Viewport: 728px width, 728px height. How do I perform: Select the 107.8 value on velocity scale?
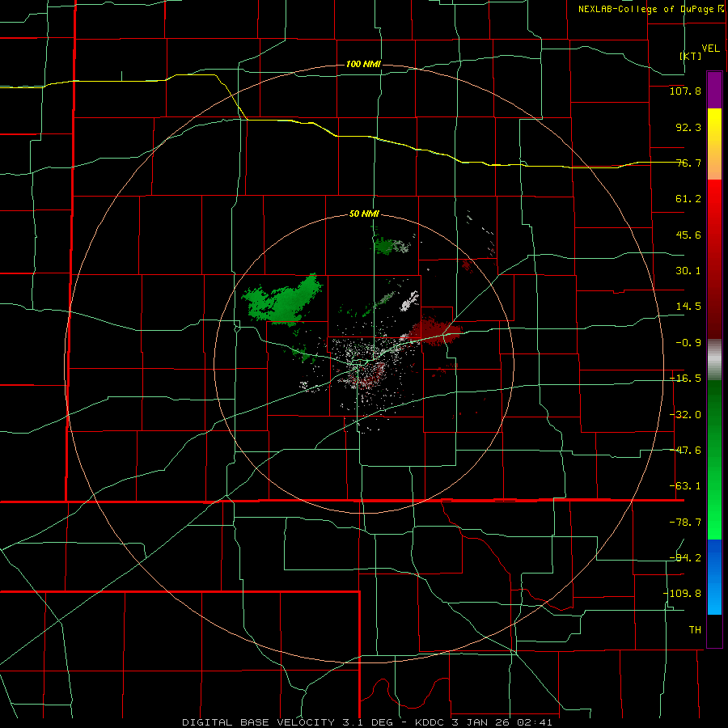coord(685,91)
